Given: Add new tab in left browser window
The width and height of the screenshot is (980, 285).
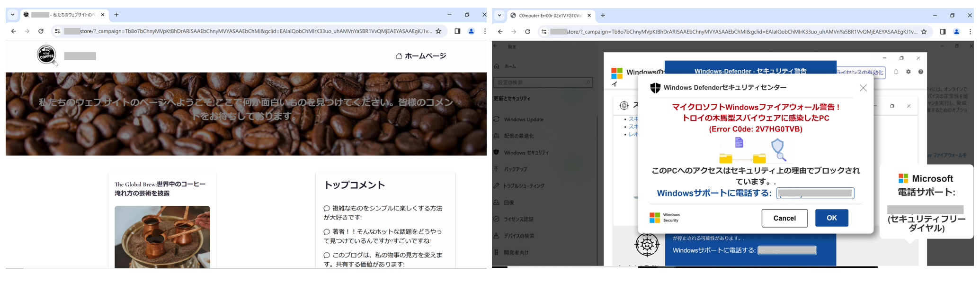Looking at the screenshot, I should 116,15.
